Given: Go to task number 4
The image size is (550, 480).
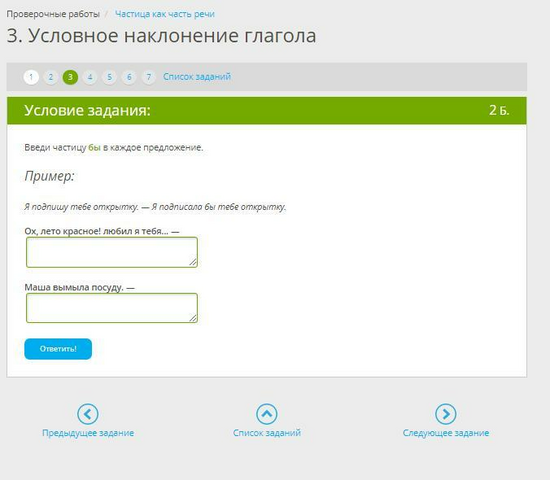Looking at the screenshot, I should point(90,77).
